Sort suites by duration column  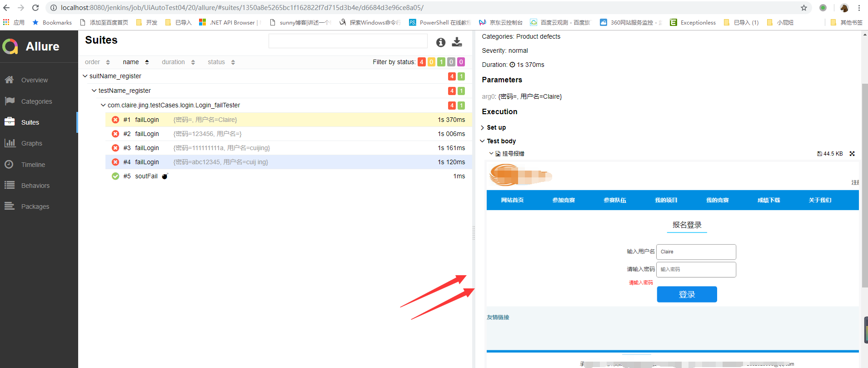point(178,62)
